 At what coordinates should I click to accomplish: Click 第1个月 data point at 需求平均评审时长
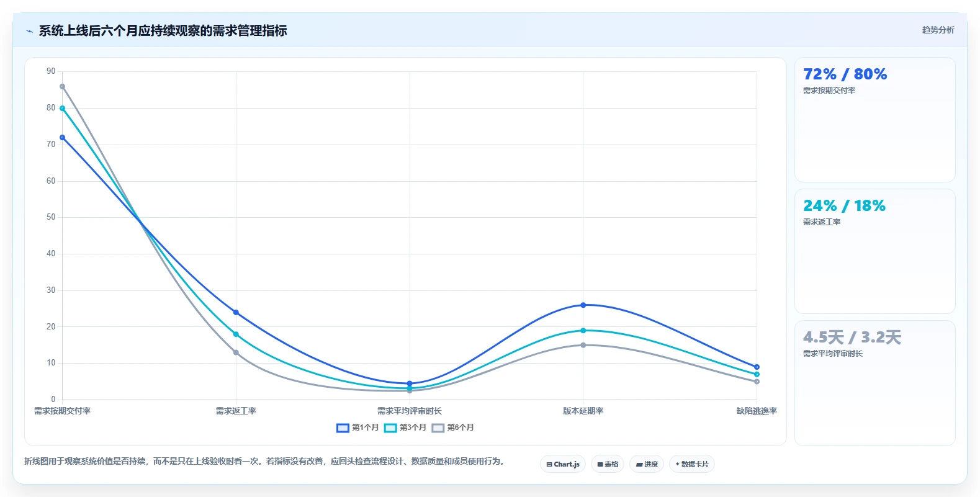click(410, 383)
